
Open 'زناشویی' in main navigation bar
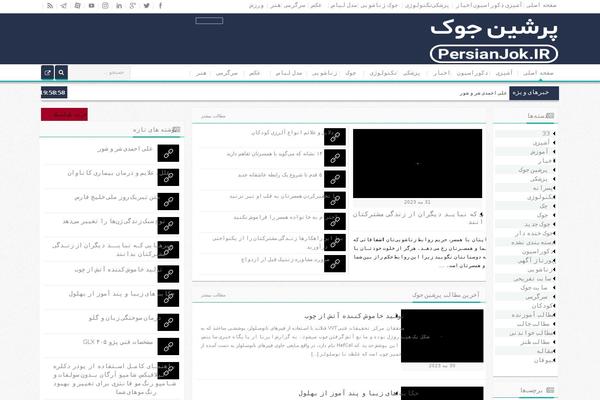tap(324, 73)
